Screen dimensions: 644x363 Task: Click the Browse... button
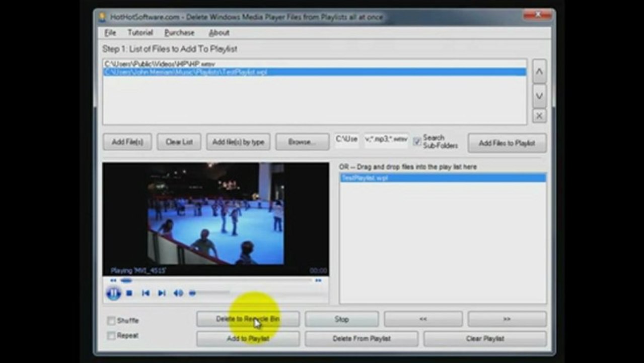click(302, 142)
